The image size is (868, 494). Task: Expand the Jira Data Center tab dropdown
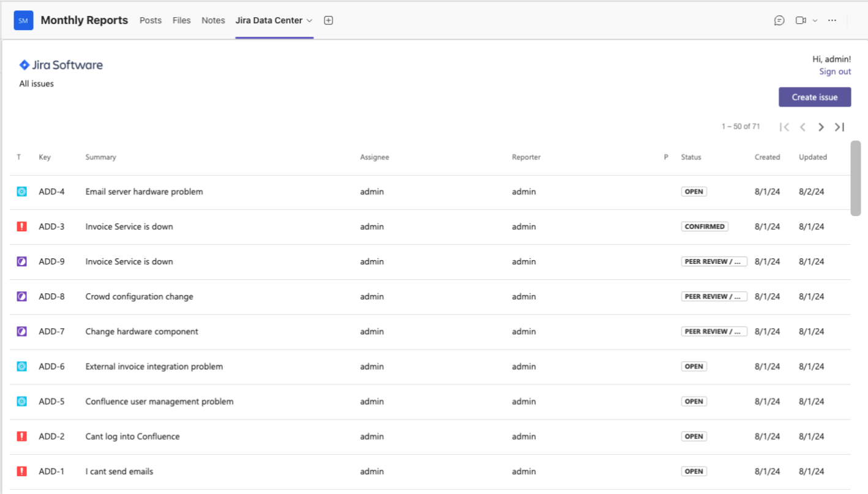(x=309, y=20)
